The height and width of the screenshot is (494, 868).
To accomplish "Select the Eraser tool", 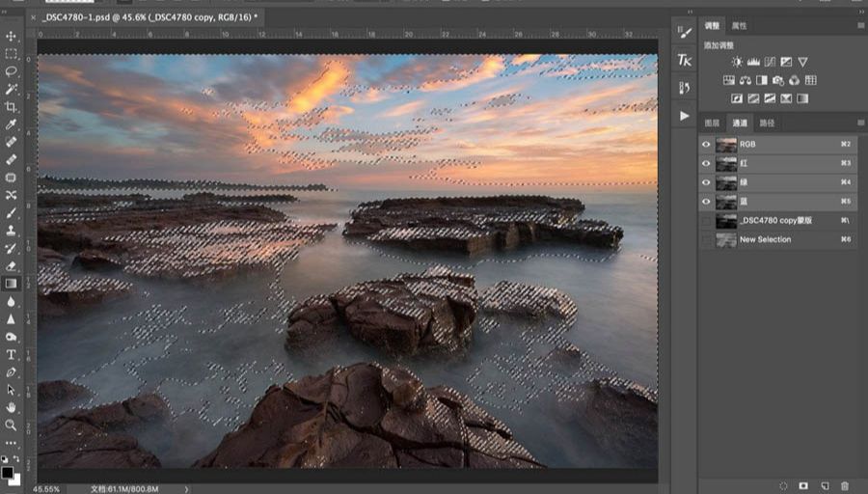I will click(x=11, y=266).
